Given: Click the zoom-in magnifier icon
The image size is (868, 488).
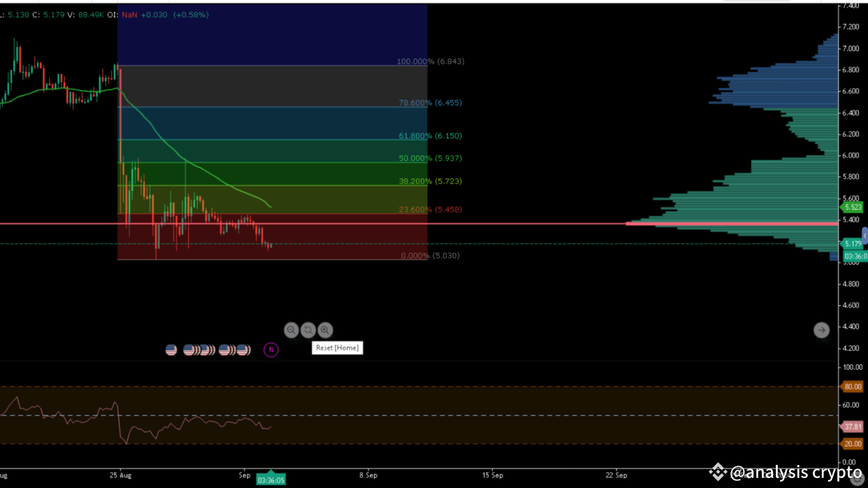Looking at the screenshot, I should (x=325, y=330).
